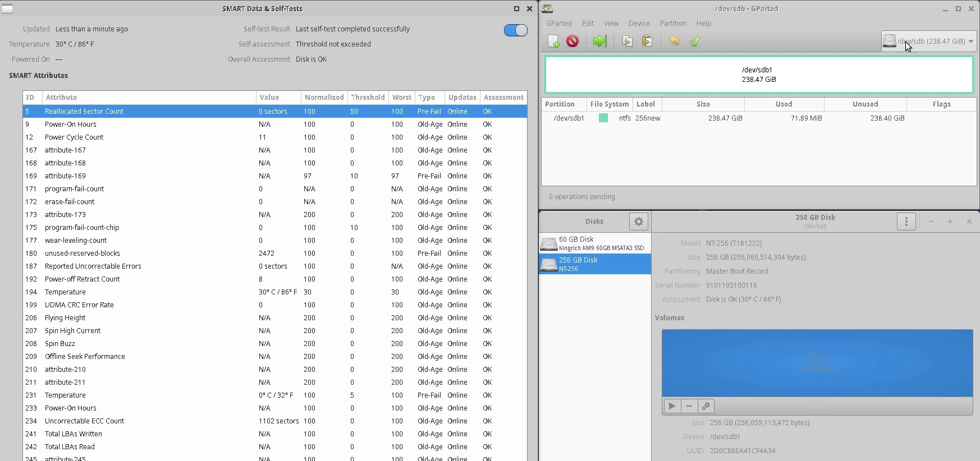
Task: Select the Spin High Current row
Action: [x=275, y=331]
